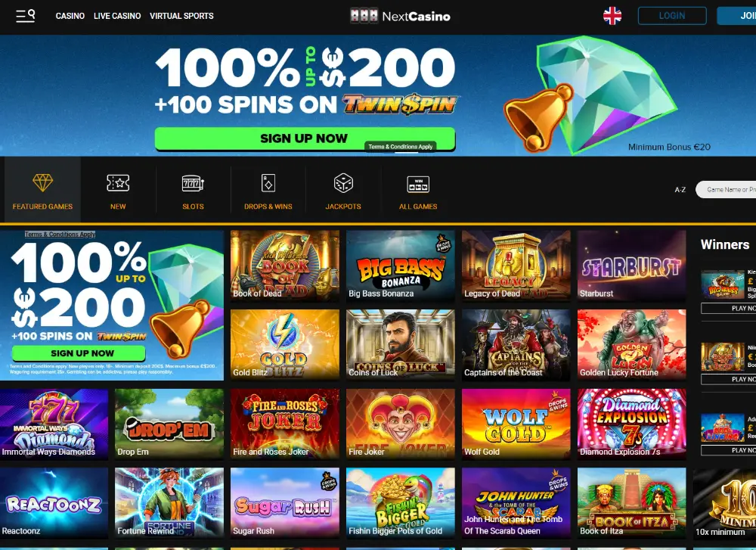This screenshot has width=756, height=550.
Task: Open the All Games icon
Action: tap(418, 184)
